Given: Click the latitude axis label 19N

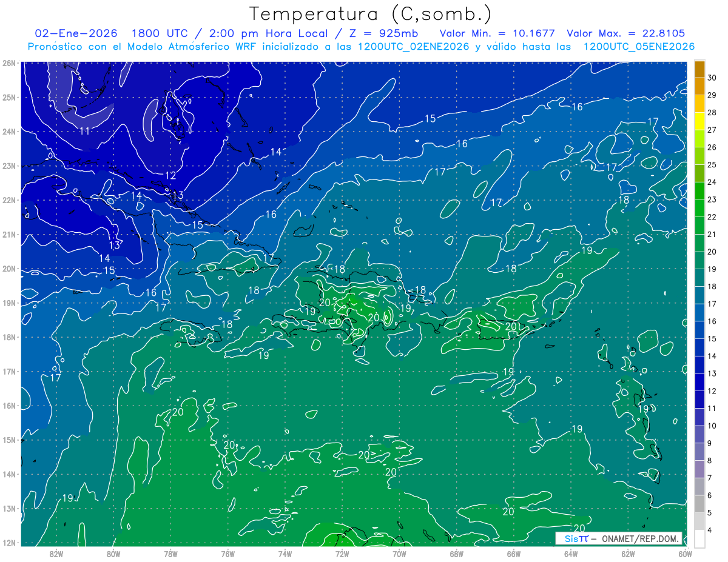Looking at the screenshot, I should tap(9, 303).
